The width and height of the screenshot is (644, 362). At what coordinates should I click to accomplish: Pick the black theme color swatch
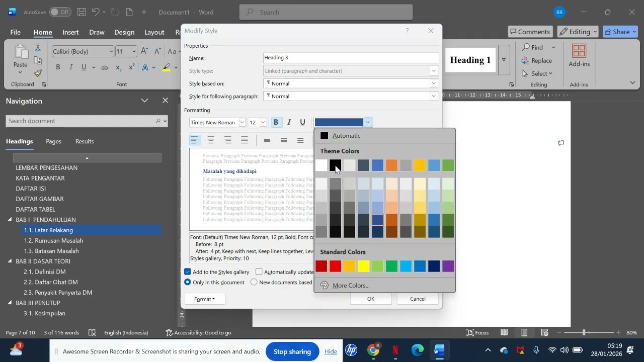click(x=335, y=165)
